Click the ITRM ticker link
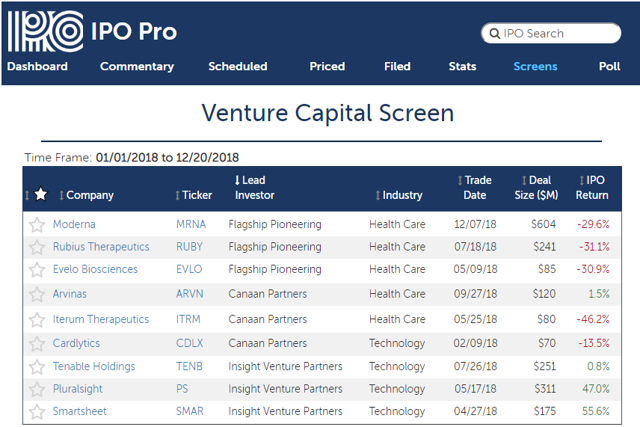Viewport: 640px width, 427px height. click(x=188, y=319)
